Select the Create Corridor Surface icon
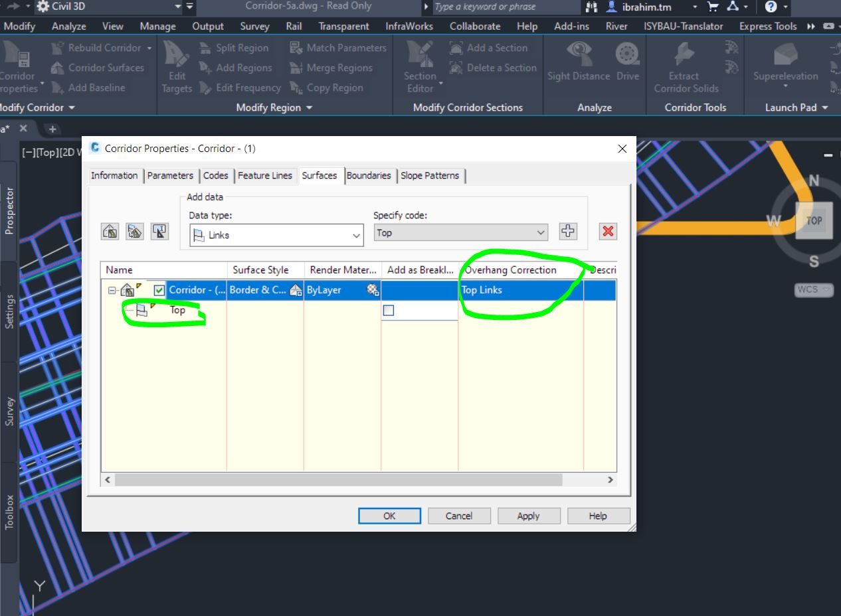Screen dimensions: 841x616 tap(110, 231)
